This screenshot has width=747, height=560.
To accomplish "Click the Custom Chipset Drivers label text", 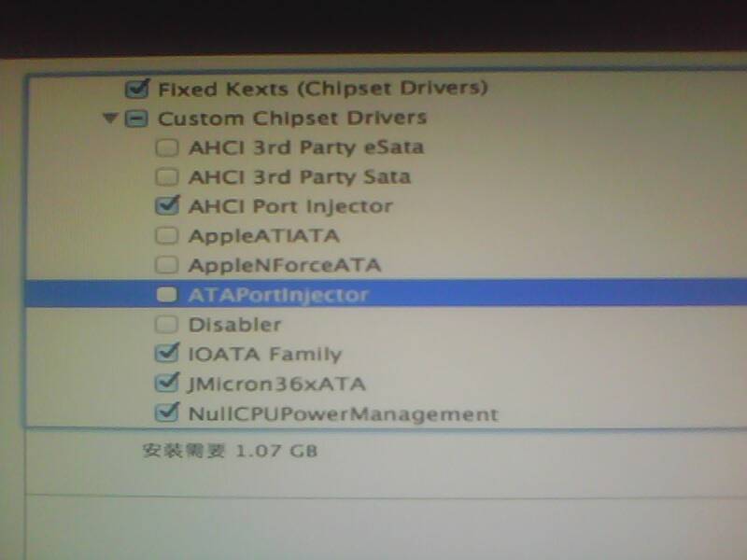I will (x=291, y=119).
